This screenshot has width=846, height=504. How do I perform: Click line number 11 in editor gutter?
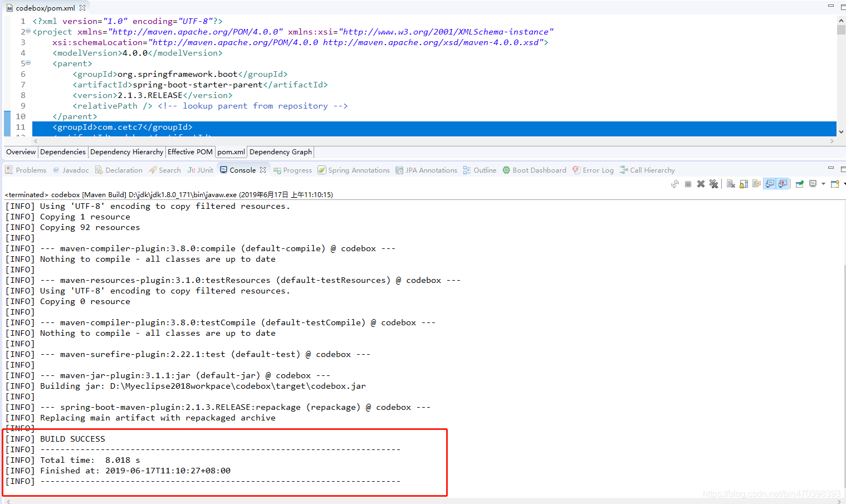[21, 127]
